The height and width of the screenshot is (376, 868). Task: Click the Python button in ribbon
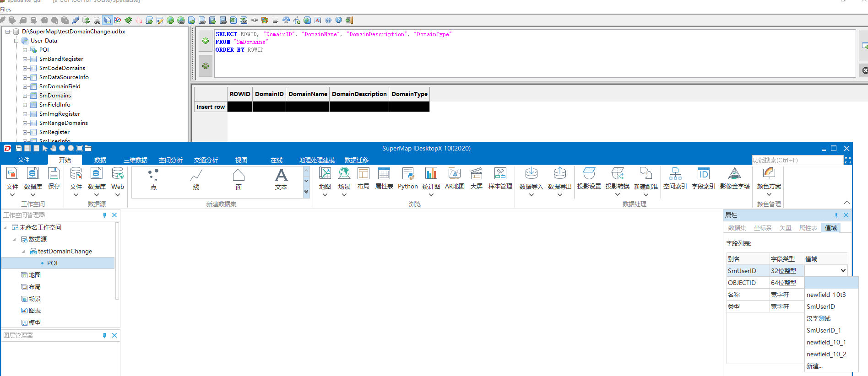407,178
